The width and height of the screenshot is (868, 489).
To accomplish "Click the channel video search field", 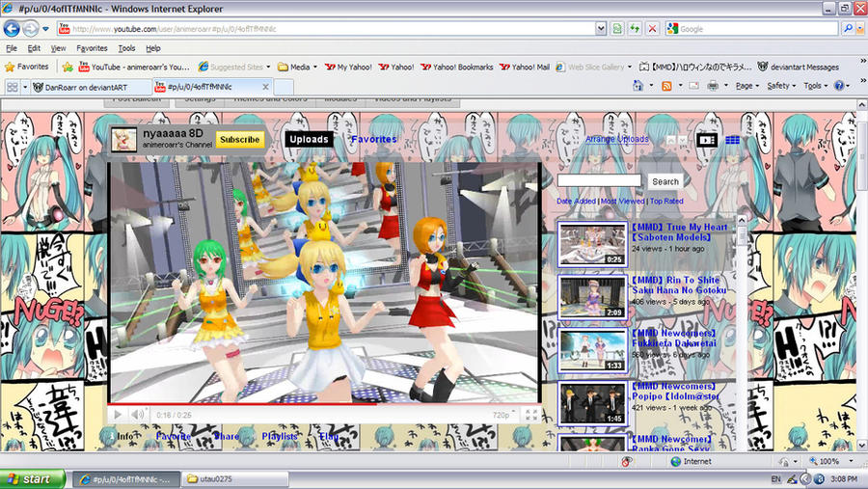I will 599,181.
